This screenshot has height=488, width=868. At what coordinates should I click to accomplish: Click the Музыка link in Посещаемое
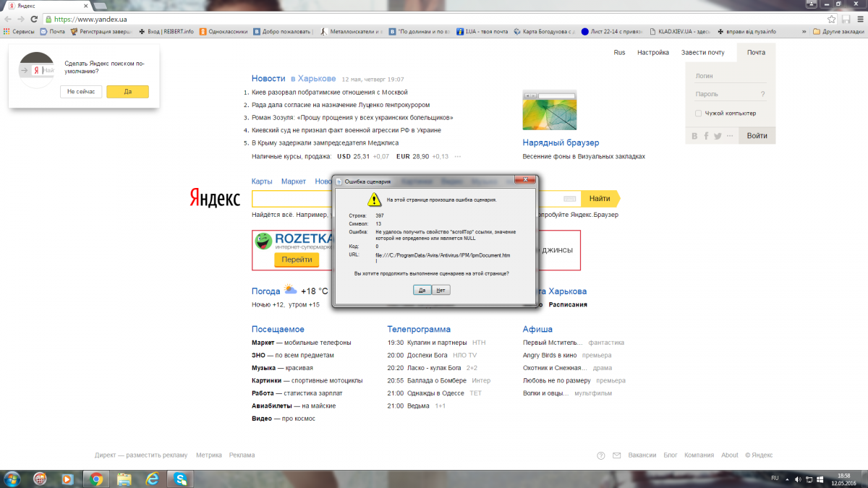coord(263,368)
